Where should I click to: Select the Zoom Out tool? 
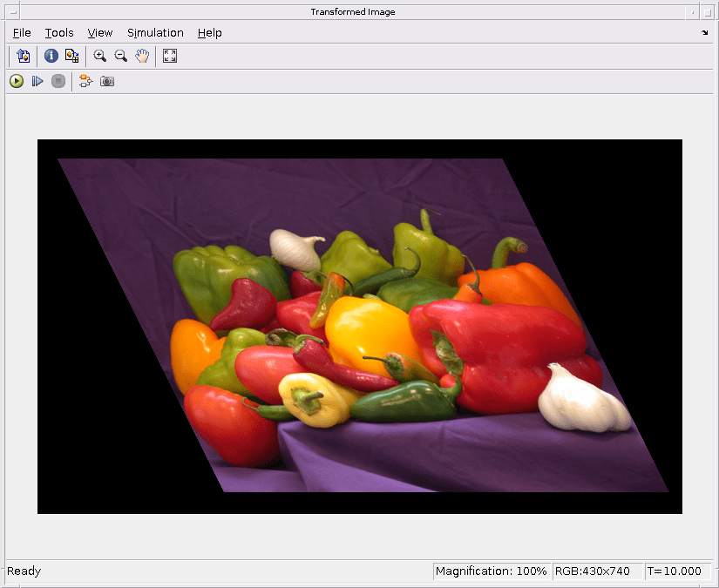click(120, 56)
